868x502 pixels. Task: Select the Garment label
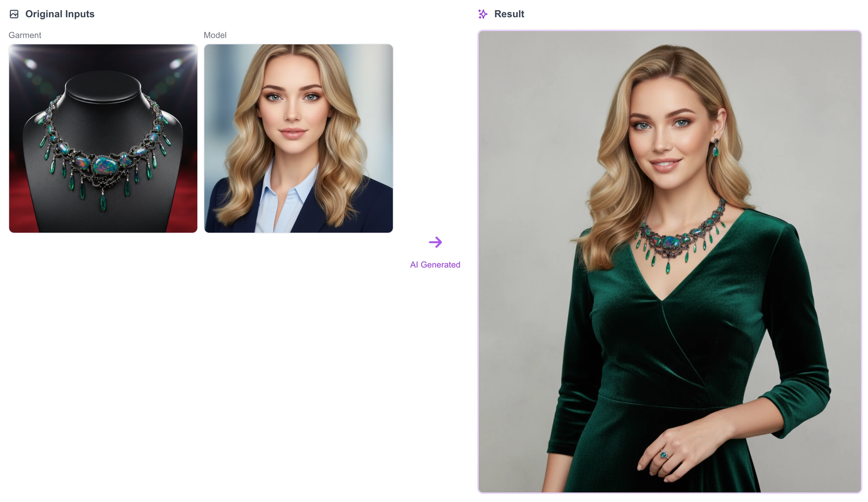(25, 35)
